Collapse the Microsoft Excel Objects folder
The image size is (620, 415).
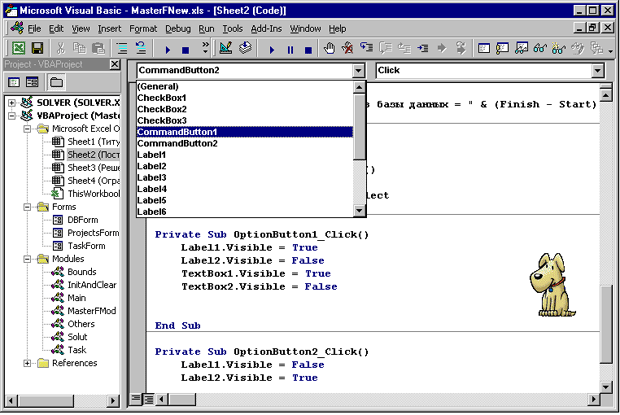[27, 129]
